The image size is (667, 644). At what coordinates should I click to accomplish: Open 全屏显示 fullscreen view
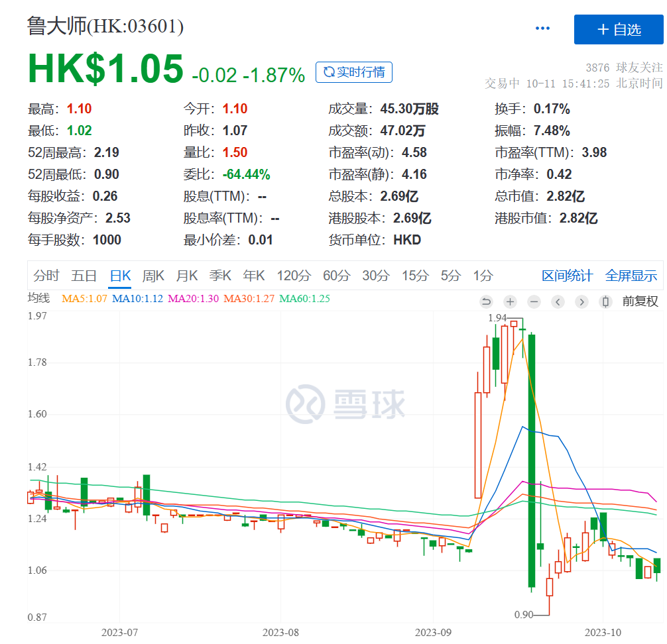pyautogui.click(x=631, y=276)
